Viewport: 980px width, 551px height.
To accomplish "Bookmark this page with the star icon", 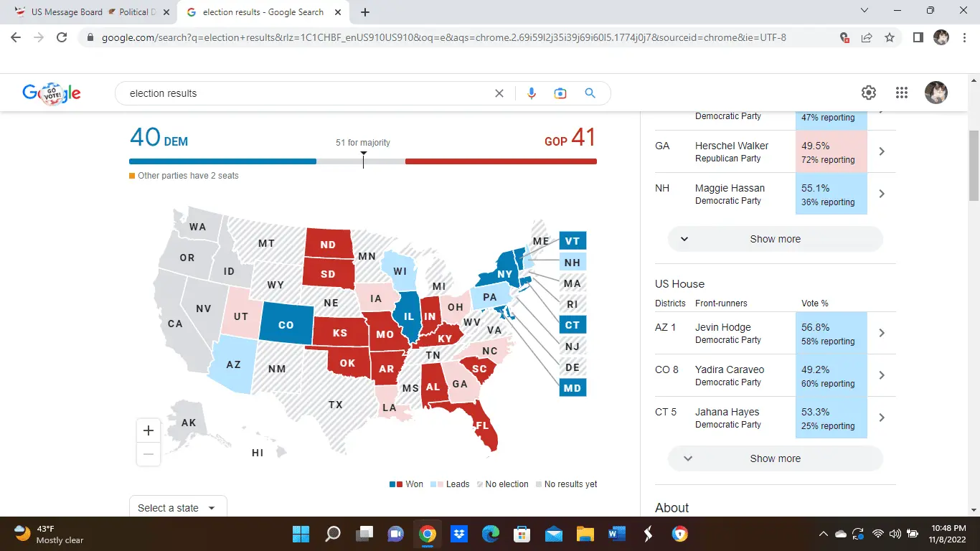I will tap(890, 37).
